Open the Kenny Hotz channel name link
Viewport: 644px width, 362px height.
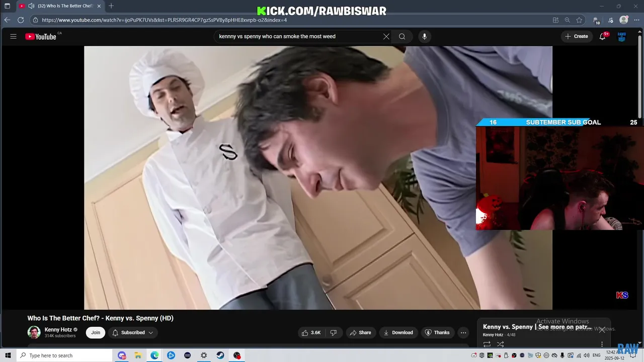coord(58,330)
